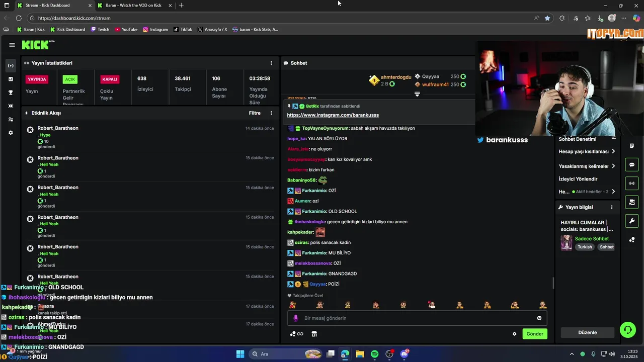Open Kick Dashboard bookmark
This screenshot has height=362, width=644.
tap(67, 30)
